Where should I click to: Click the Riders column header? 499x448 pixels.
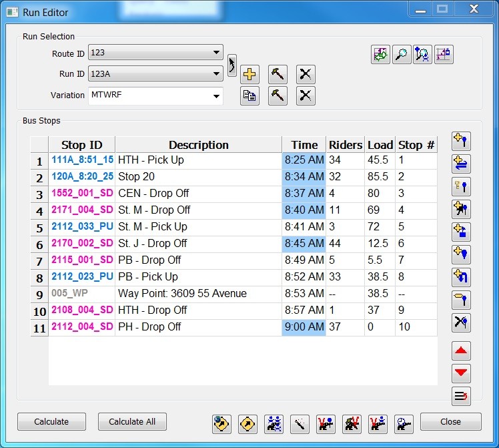tap(346, 145)
